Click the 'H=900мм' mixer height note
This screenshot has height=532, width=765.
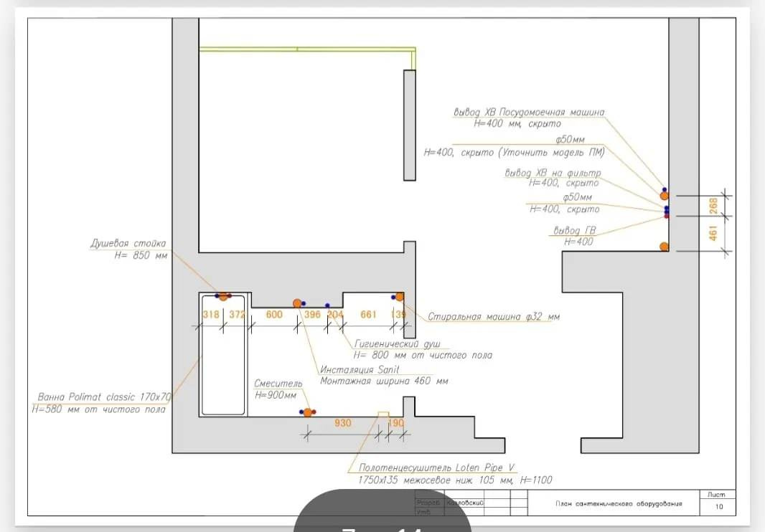[x=275, y=395]
